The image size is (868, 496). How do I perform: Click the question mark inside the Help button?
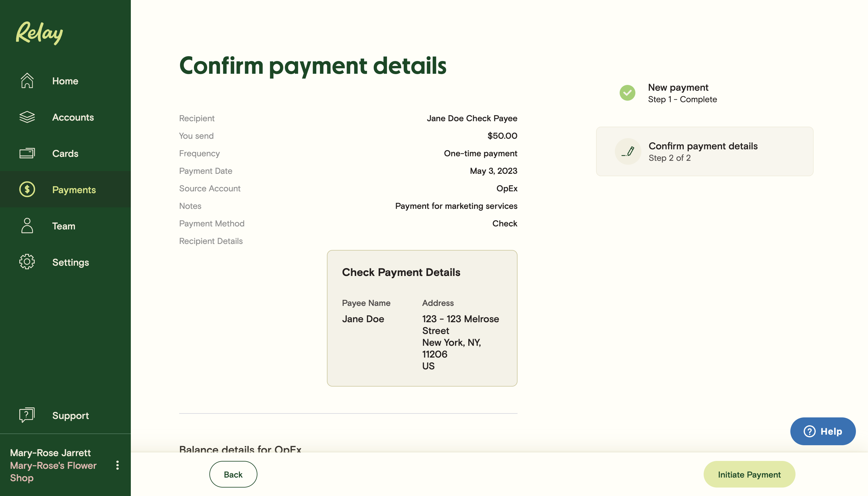point(809,431)
